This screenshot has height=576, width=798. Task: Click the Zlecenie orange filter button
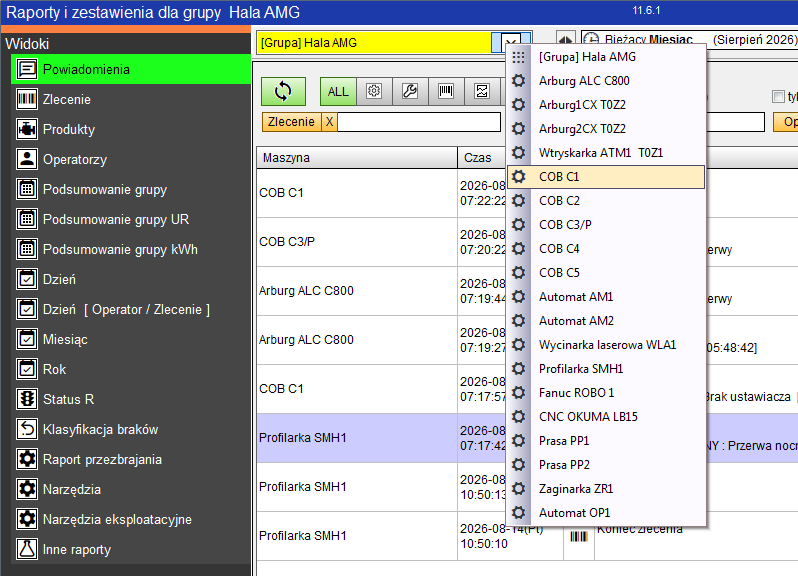(x=292, y=122)
